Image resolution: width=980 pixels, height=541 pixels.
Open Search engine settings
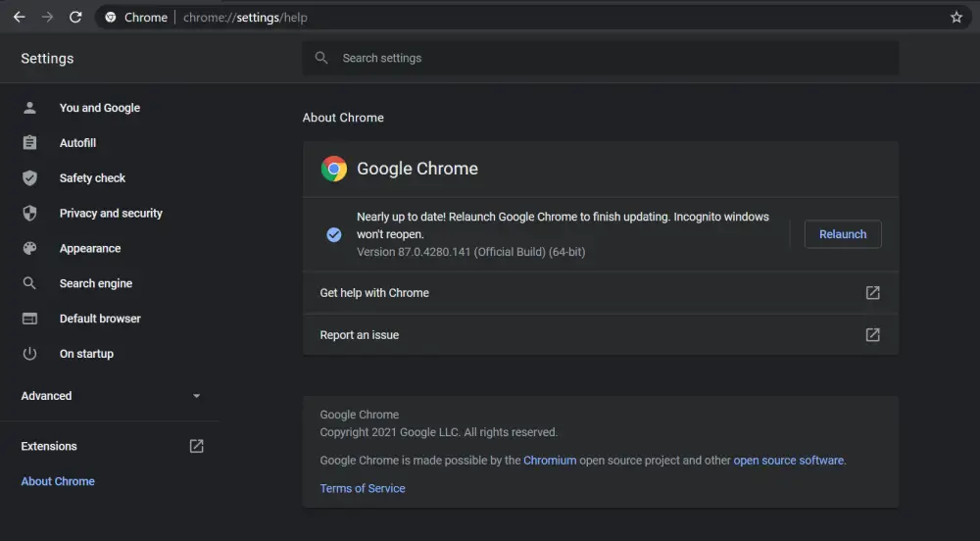[96, 283]
